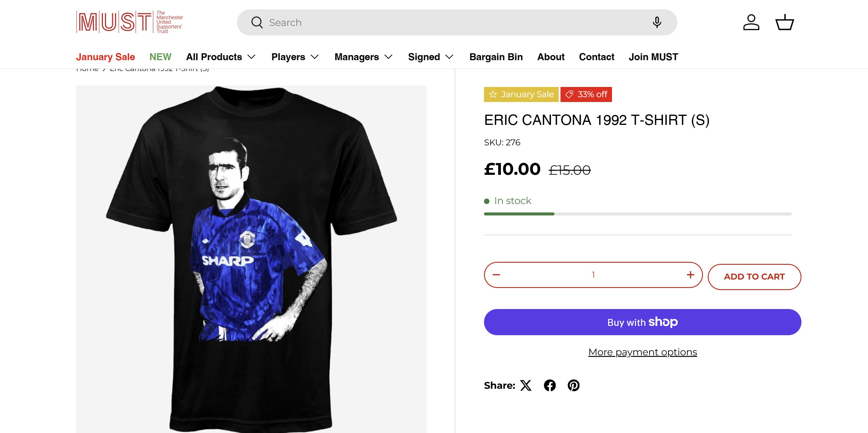The image size is (868, 433).
Task: Expand the Players menu dropdown
Action: 295,57
